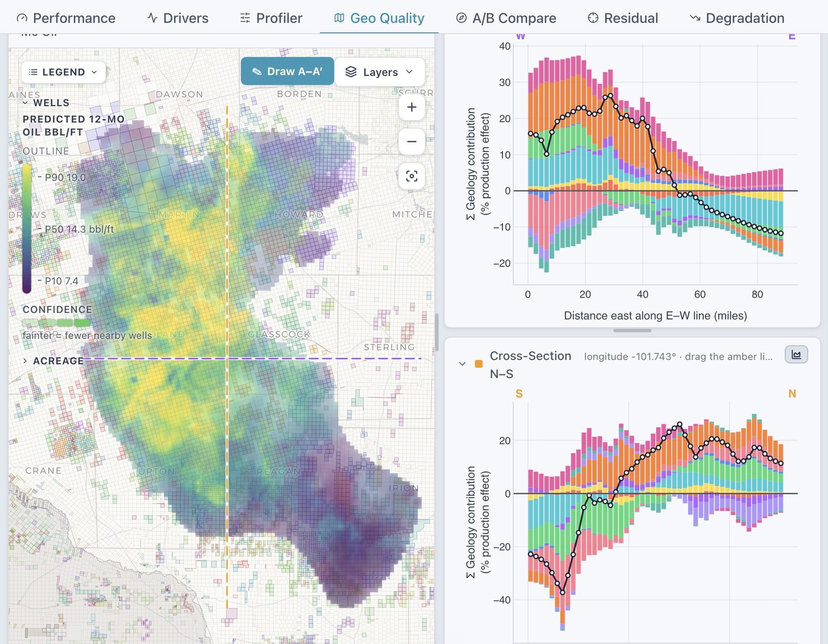Click the predicted oil color gradient bar
828x644 pixels.
[27, 229]
